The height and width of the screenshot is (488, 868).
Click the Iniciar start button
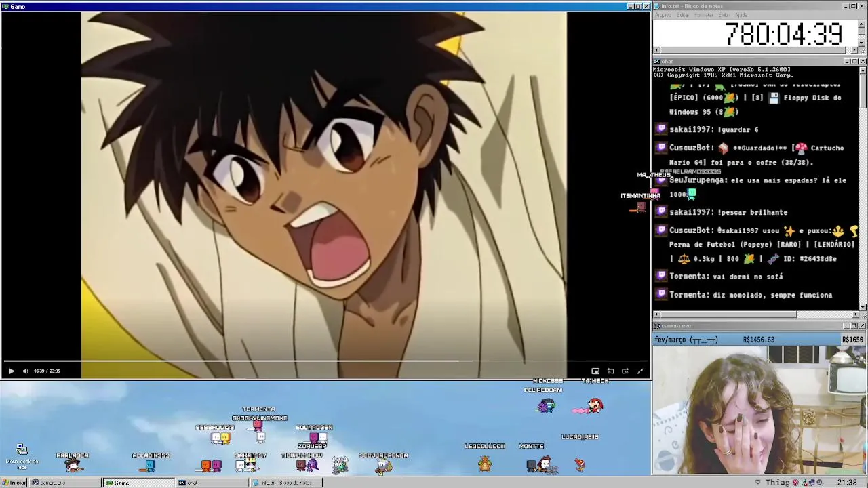(x=14, y=483)
